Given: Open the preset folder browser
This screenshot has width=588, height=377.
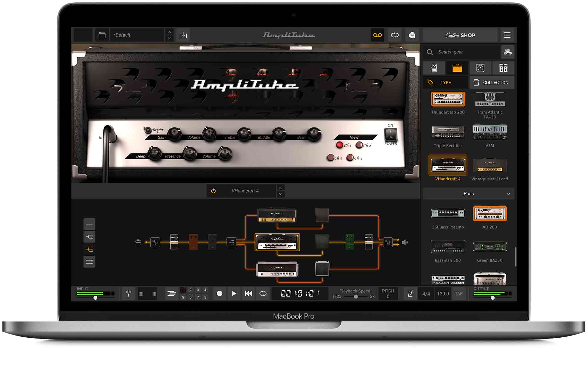Looking at the screenshot, I should (x=102, y=34).
